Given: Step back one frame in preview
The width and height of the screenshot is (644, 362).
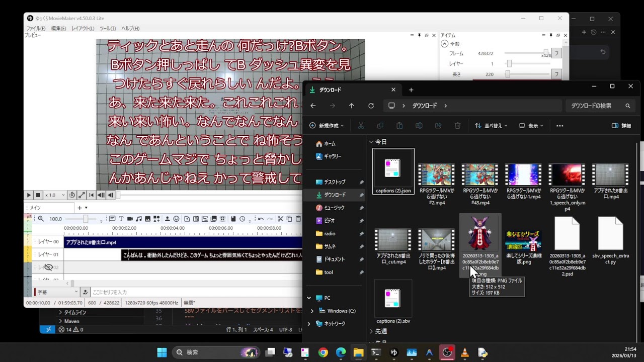Looking at the screenshot, I should (110, 195).
